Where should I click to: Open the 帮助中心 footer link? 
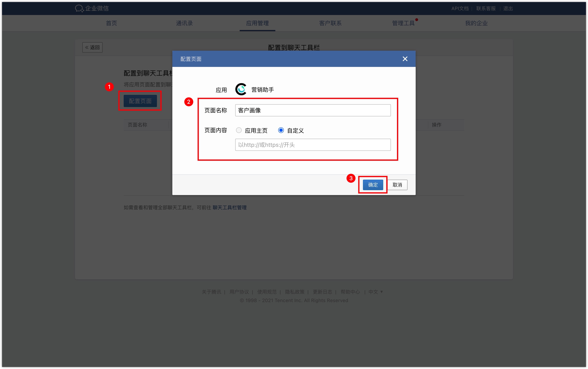click(x=350, y=292)
